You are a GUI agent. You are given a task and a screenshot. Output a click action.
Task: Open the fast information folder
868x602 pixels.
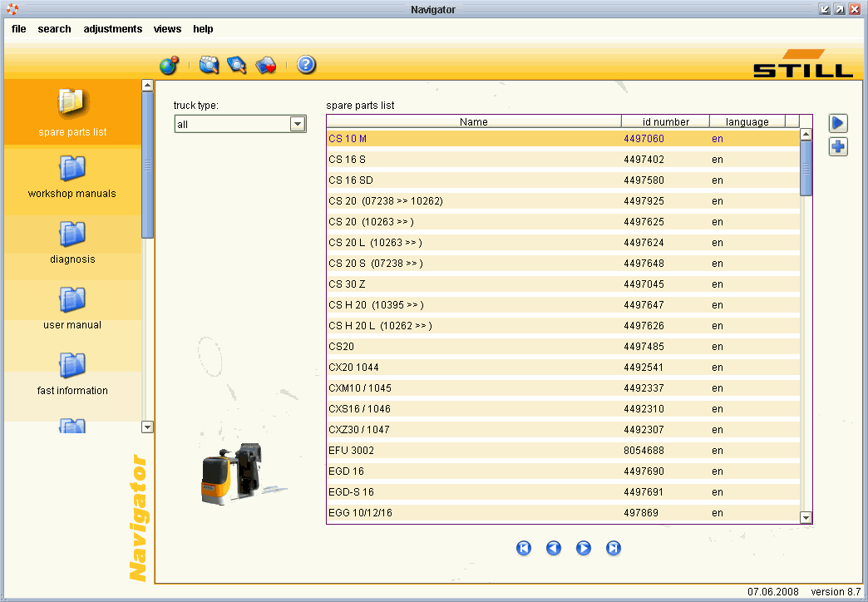pyautogui.click(x=72, y=374)
